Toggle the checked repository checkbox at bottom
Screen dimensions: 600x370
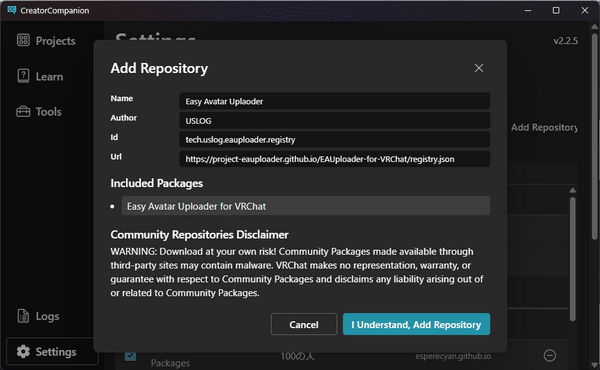(130, 356)
